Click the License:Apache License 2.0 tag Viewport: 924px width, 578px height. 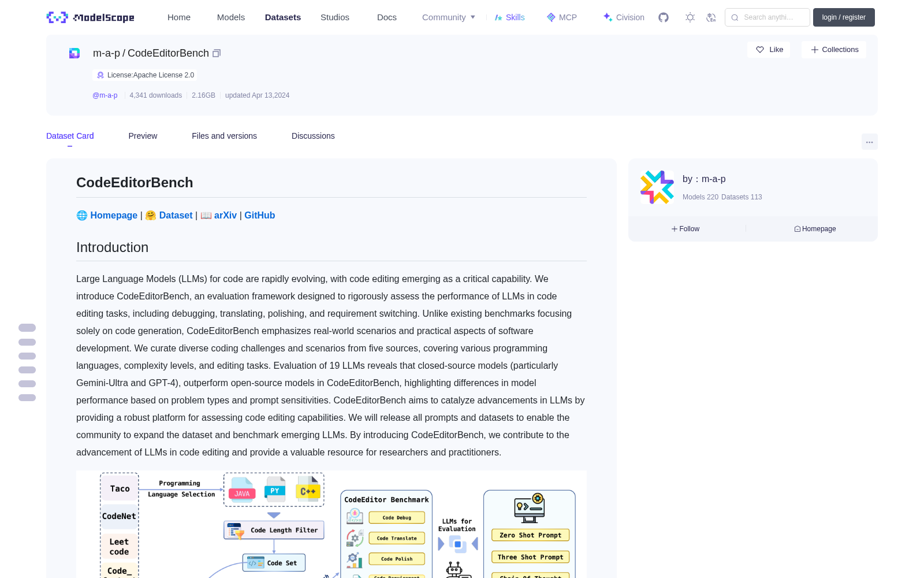click(x=145, y=75)
